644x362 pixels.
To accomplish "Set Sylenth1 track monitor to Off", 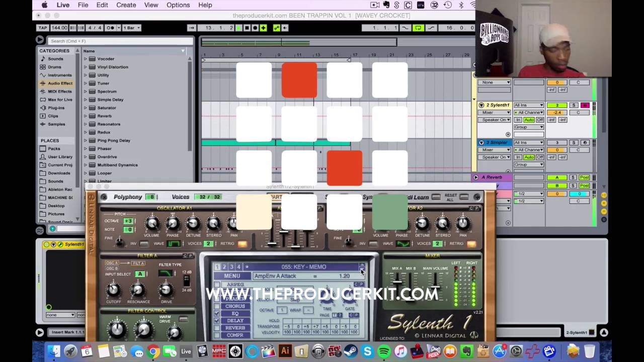I will tap(539, 120).
